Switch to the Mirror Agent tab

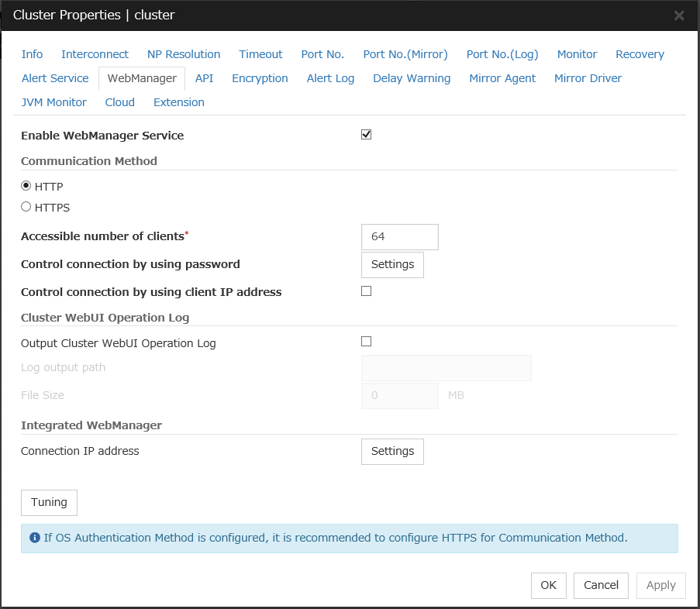coord(502,78)
